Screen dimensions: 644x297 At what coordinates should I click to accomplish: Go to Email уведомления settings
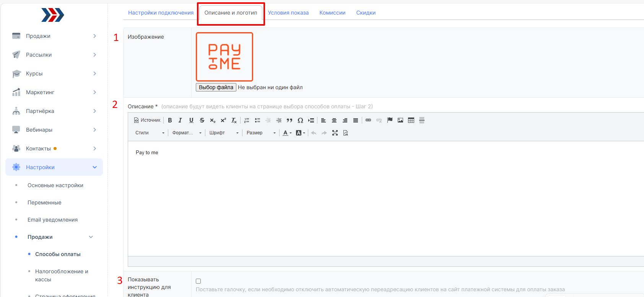tap(52, 220)
